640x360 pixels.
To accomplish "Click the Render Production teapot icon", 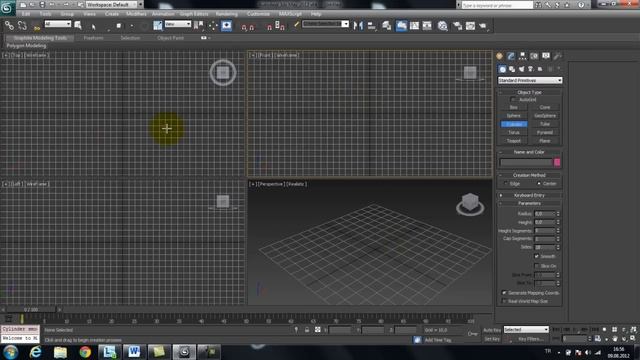I will 483,26.
